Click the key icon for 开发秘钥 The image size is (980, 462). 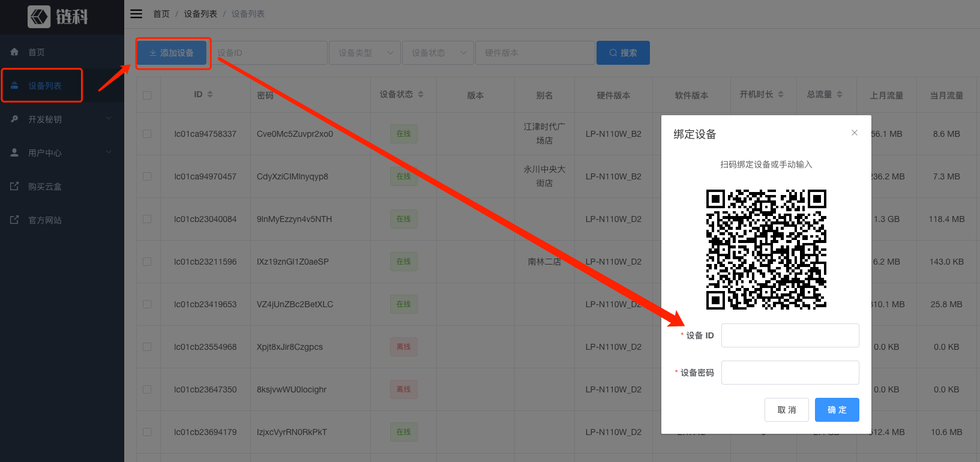14,119
